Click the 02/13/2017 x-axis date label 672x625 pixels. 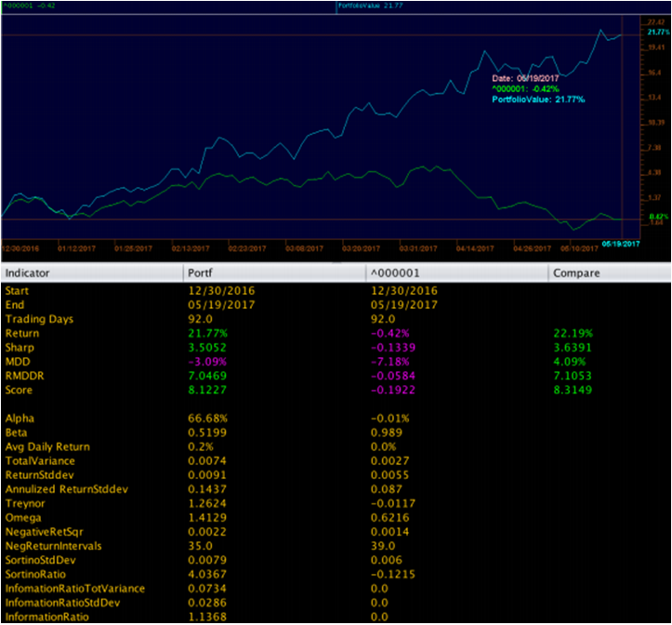[x=191, y=248]
